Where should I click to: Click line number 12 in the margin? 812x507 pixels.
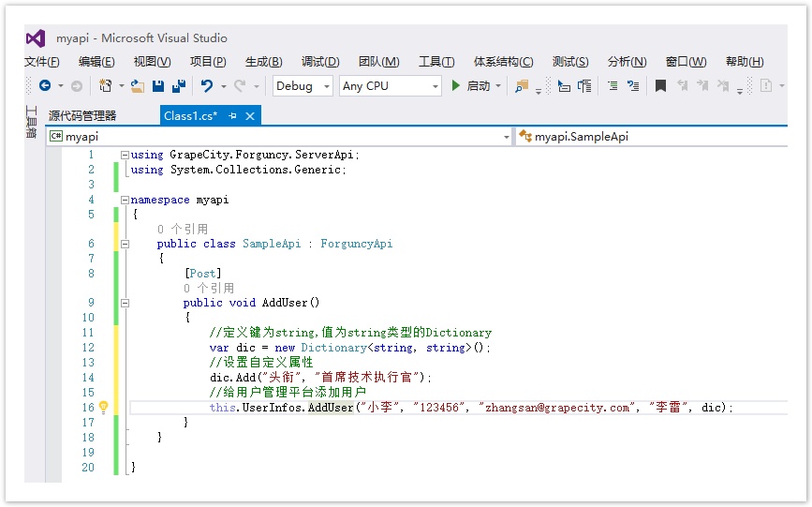88,348
